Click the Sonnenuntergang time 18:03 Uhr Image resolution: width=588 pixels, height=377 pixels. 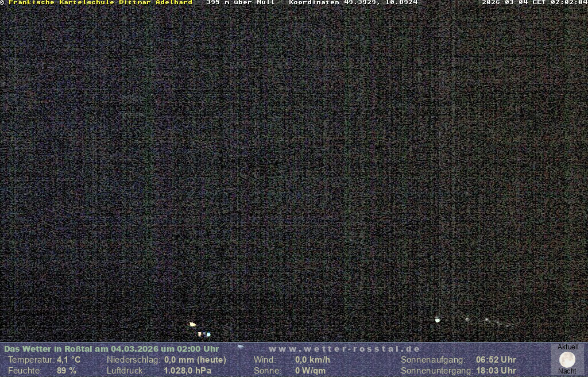tap(496, 371)
